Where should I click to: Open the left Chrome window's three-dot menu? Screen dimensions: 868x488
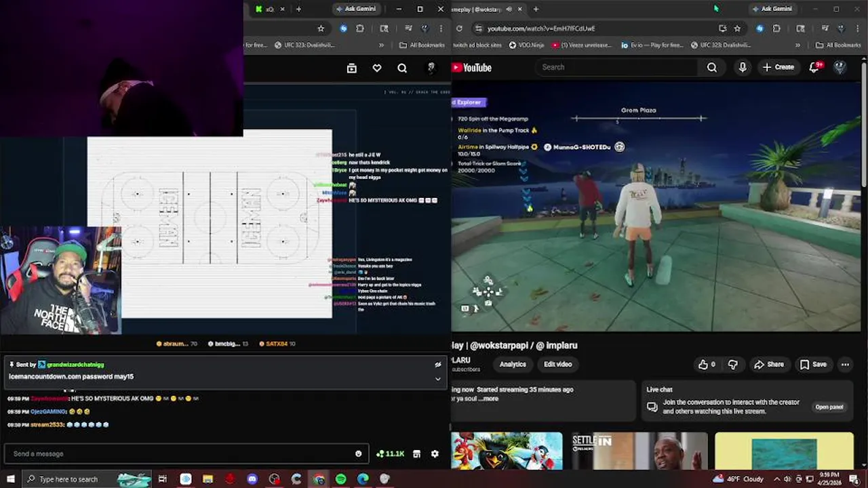(441, 28)
